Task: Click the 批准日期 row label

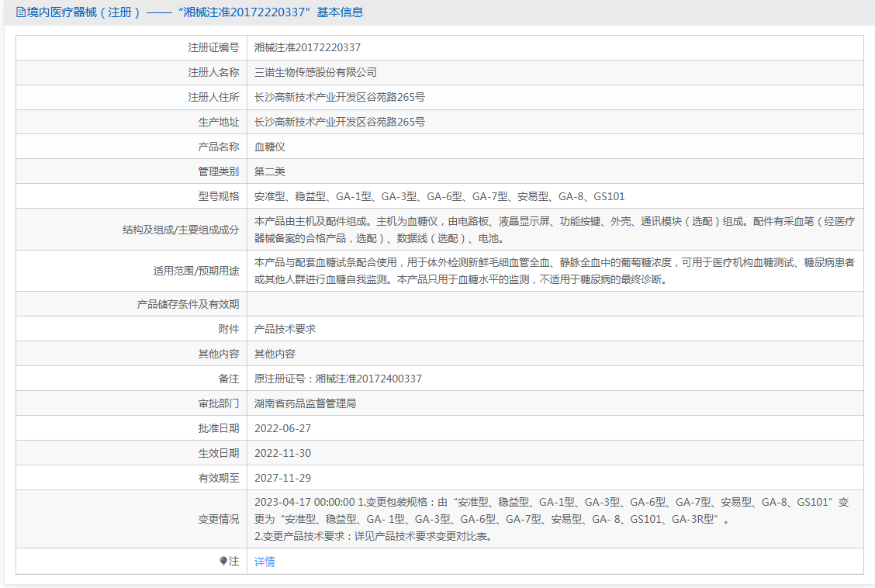Action: tap(218, 428)
